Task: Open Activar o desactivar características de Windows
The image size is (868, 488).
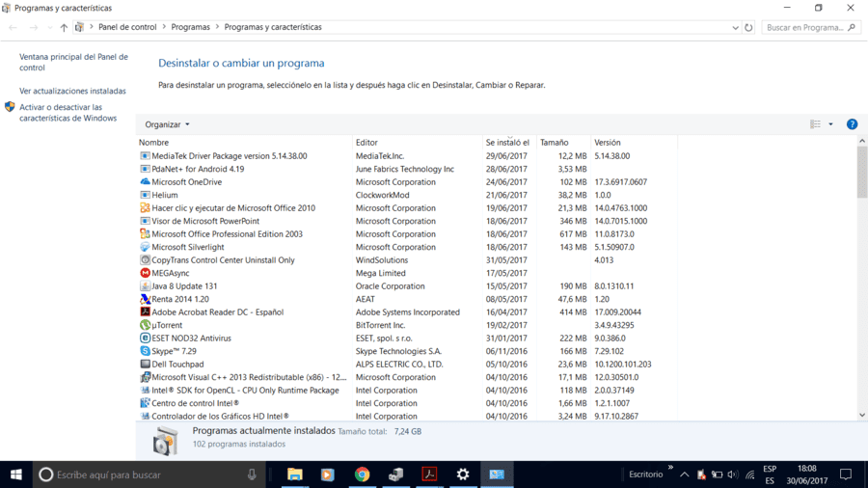Action: coord(68,112)
